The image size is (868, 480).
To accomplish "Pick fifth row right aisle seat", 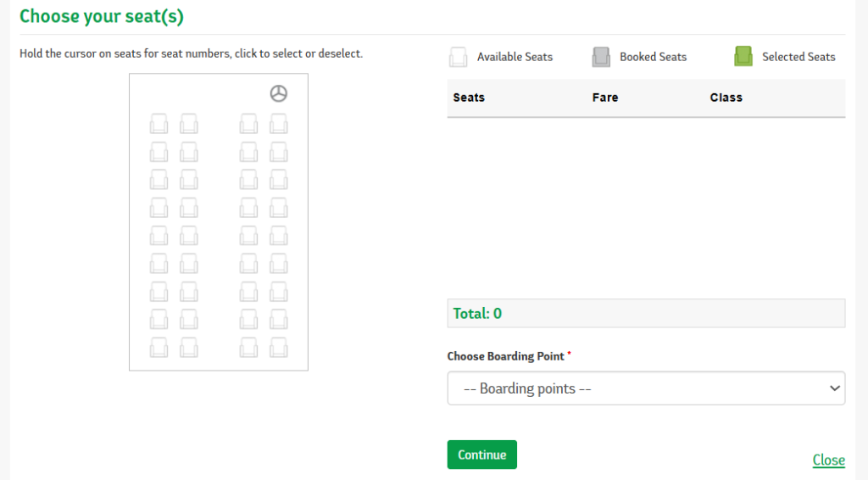I will (248, 236).
